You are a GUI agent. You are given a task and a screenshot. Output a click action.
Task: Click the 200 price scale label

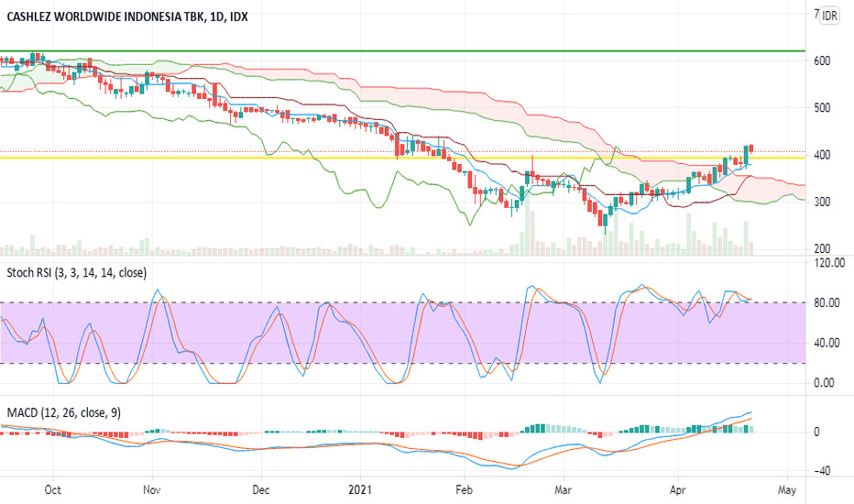822,249
